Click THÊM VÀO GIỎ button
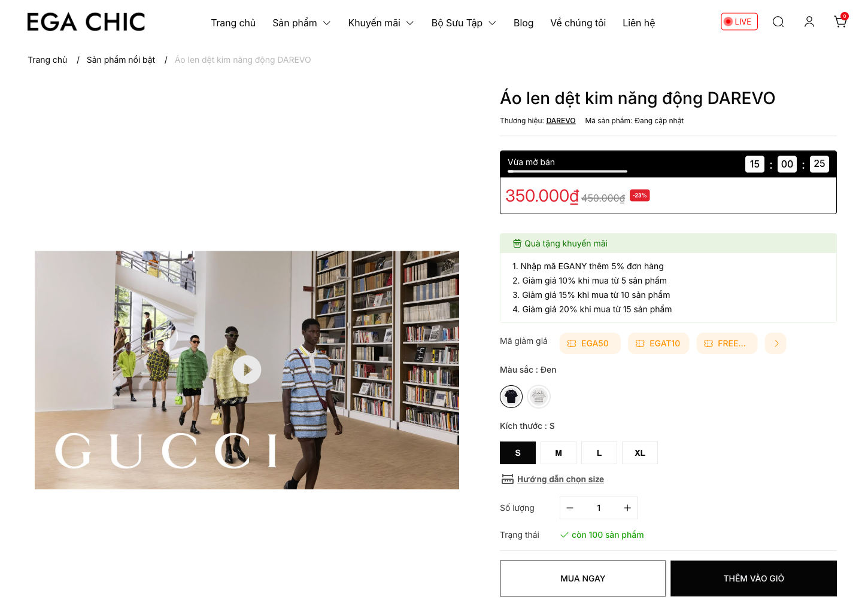This screenshot has height=609, width=868. [754, 578]
